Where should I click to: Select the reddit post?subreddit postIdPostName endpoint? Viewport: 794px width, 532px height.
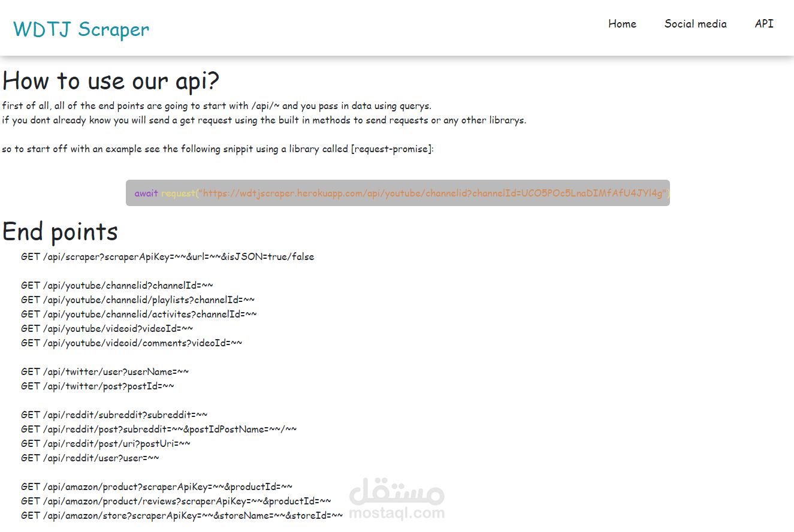[x=159, y=430]
